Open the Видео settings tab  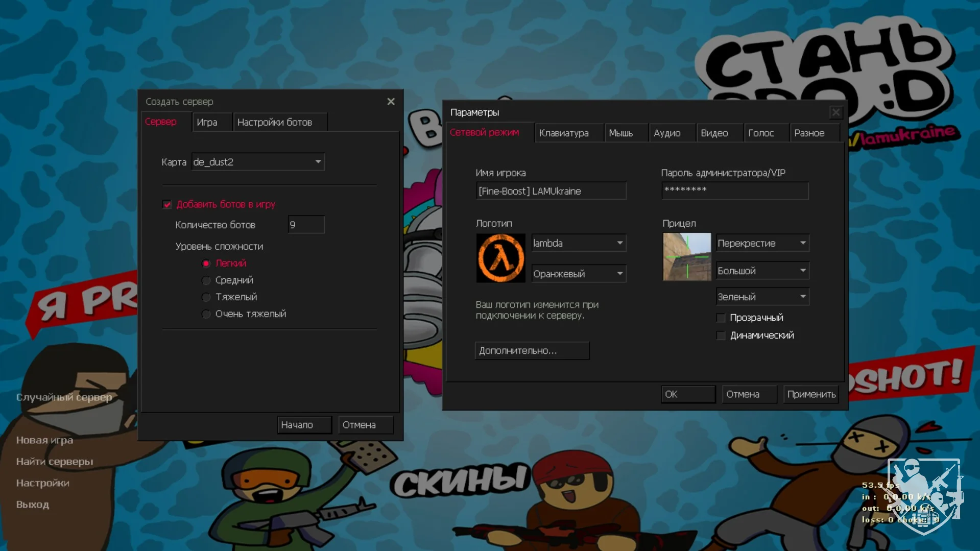(714, 133)
